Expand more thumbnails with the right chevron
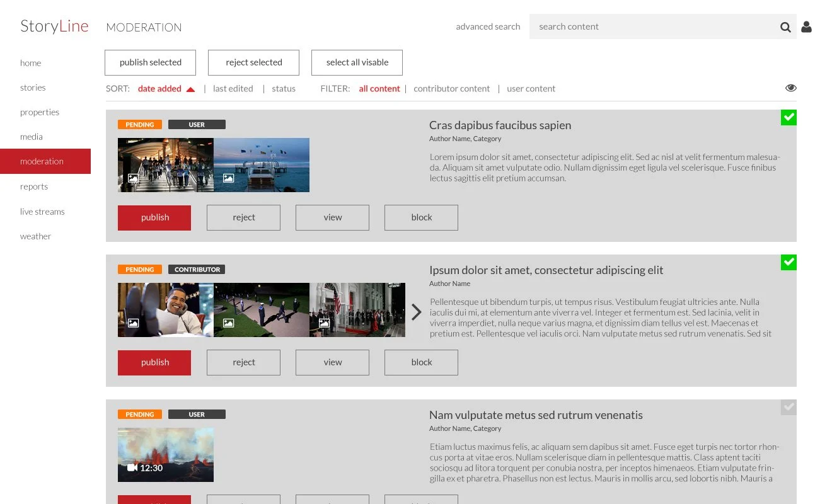This screenshot has height=504, width=832. [416, 312]
